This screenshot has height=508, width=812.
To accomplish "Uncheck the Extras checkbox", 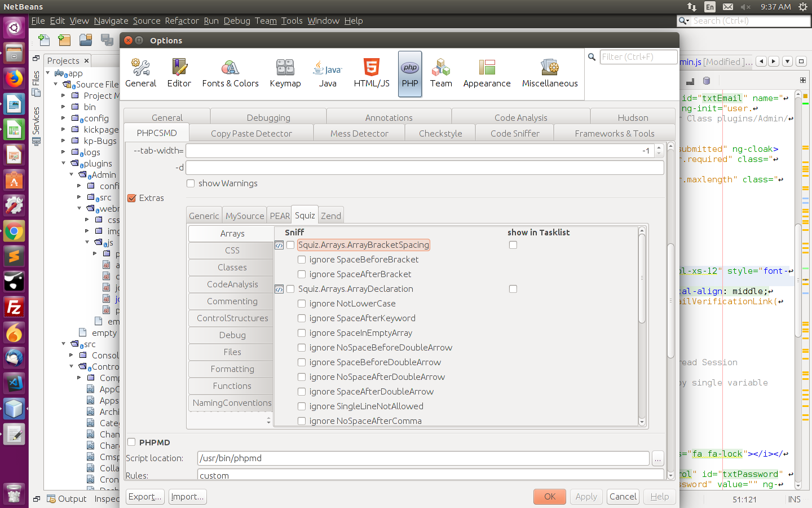I will (132, 198).
